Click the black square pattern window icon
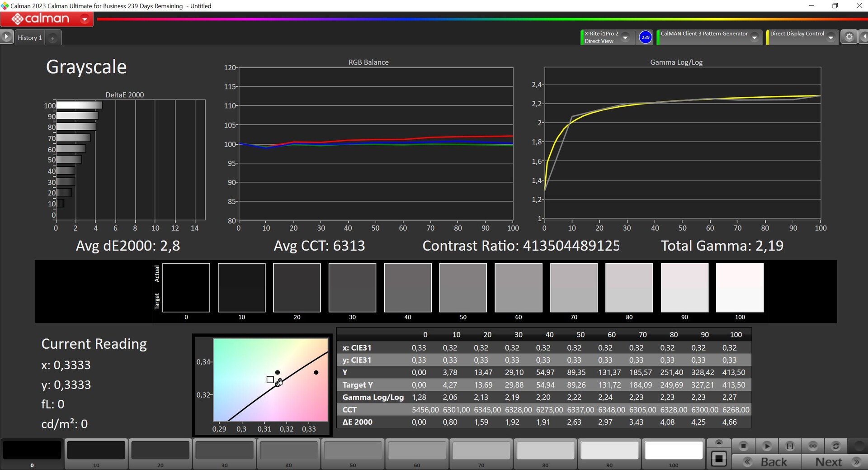868x470 pixels. point(718,459)
